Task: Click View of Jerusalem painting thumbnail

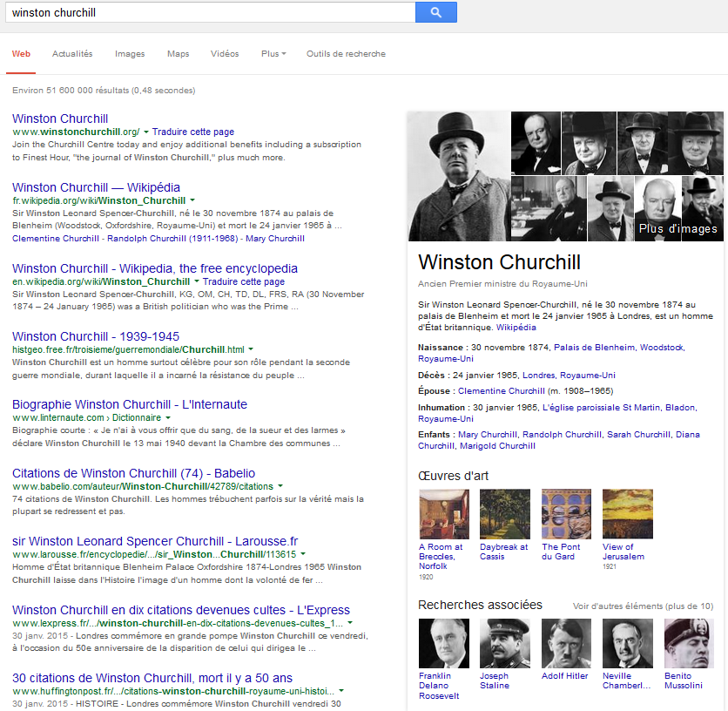Action: pos(628,513)
